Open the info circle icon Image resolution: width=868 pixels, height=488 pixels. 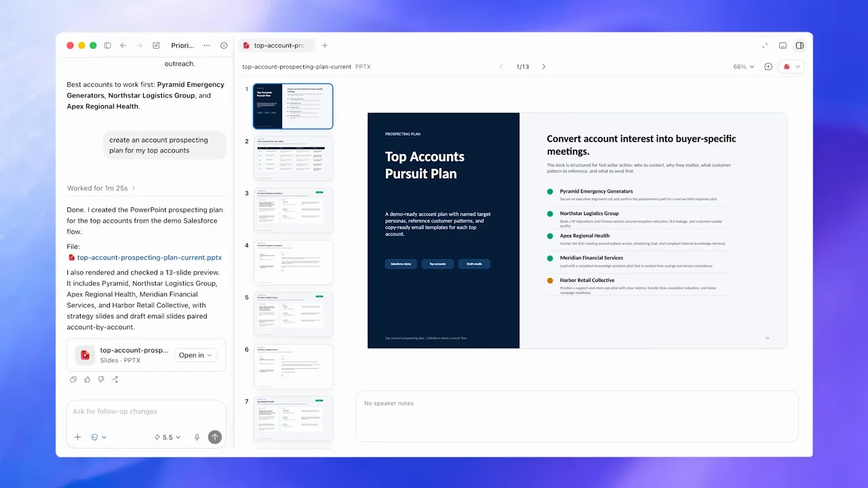(x=224, y=45)
